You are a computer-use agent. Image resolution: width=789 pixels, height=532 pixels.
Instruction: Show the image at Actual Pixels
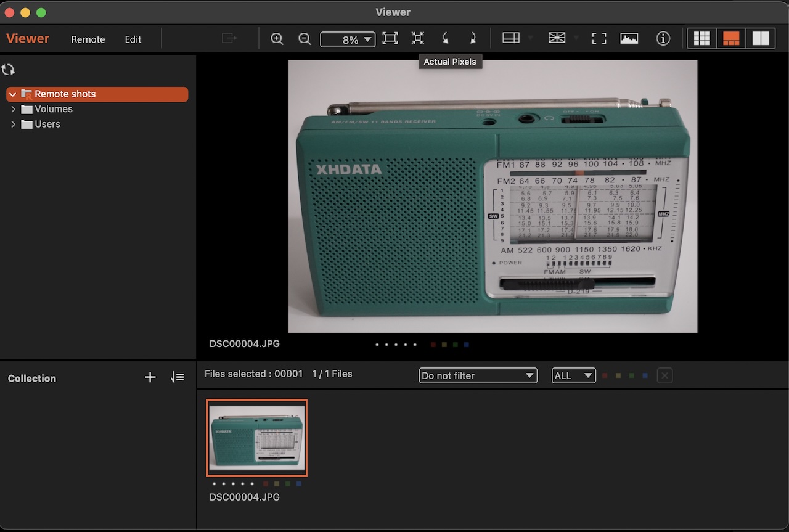pos(418,38)
